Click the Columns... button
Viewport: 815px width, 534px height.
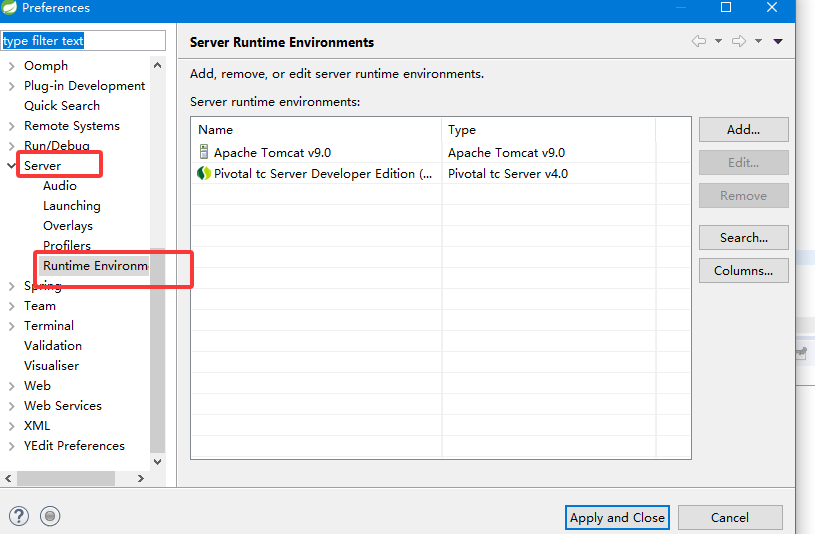[x=743, y=270]
